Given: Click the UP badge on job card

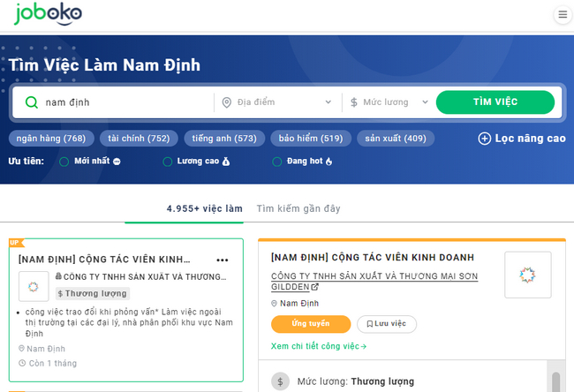Looking at the screenshot, I should coord(16,242).
